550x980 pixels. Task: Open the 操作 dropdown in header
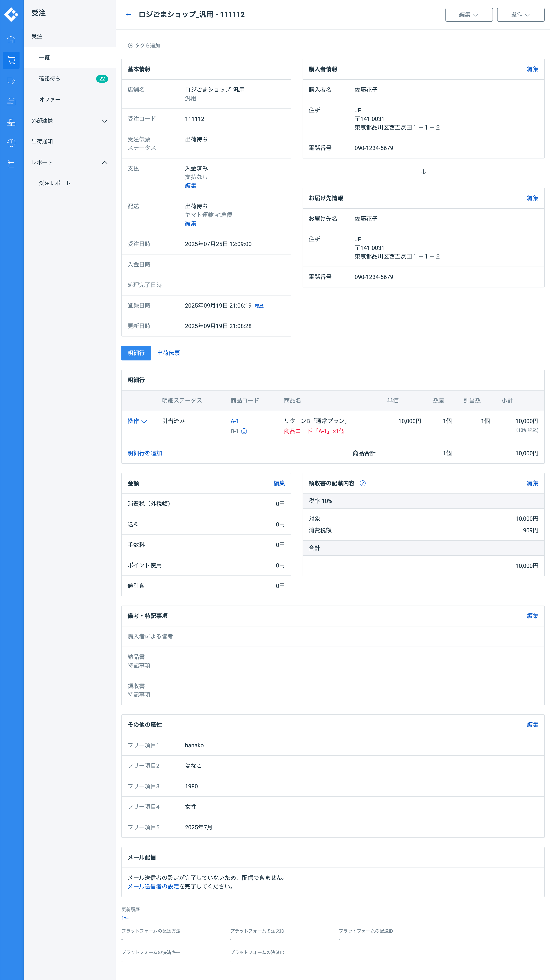520,14
